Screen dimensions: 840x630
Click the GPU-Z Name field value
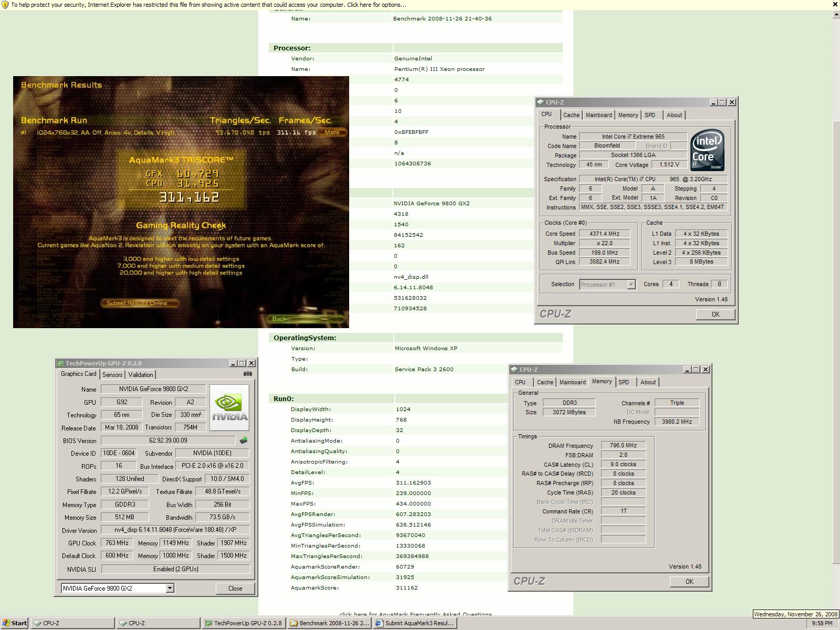click(x=154, y=389)
